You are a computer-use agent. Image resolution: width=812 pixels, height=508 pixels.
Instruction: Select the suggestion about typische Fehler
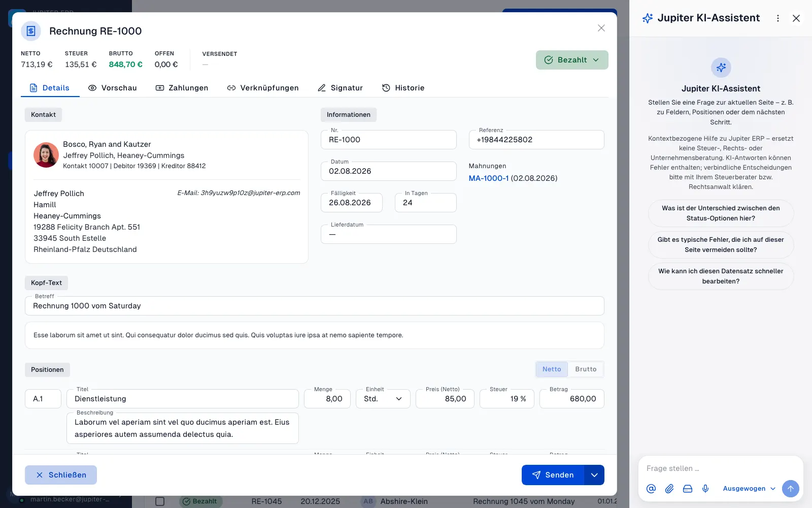[x=721, y=245]
